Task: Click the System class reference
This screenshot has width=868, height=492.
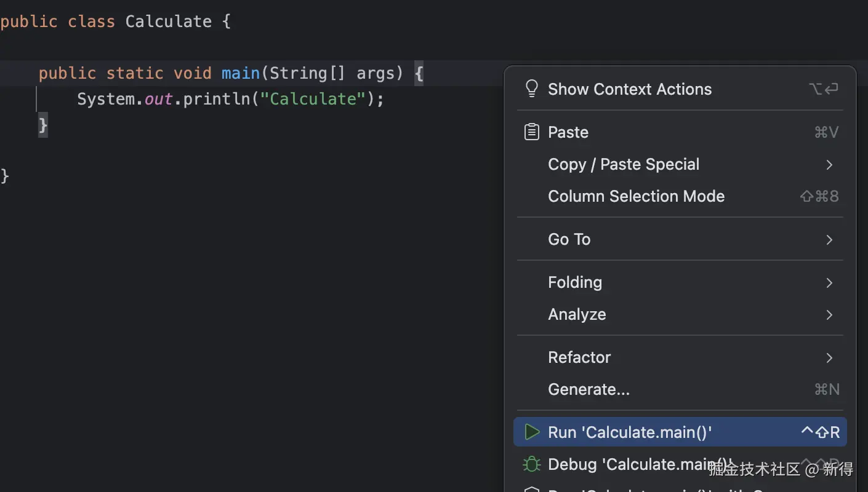Action: pyautogui.click(x=105, y=99)
